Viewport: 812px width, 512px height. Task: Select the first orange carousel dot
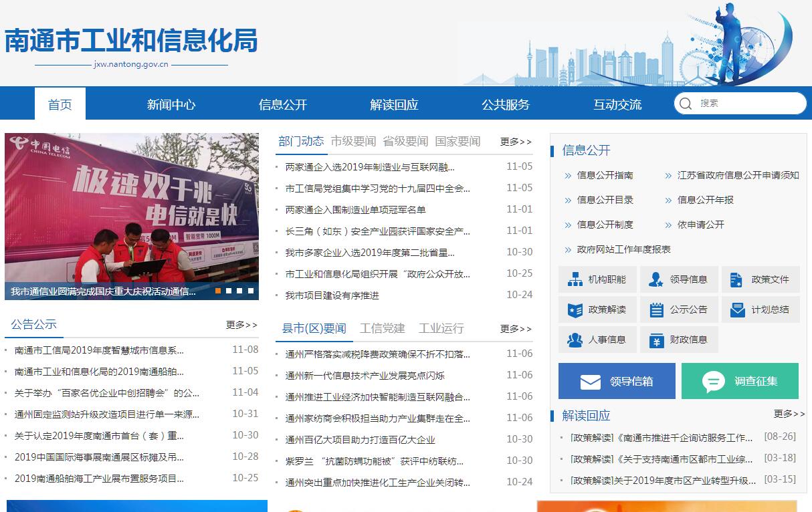[x=218, y=291]
